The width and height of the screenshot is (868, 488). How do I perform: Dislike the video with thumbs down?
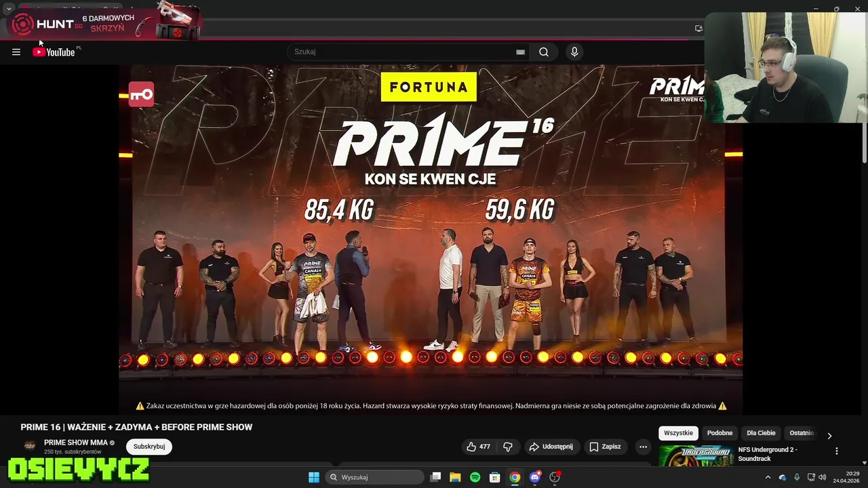pos(508,447)
